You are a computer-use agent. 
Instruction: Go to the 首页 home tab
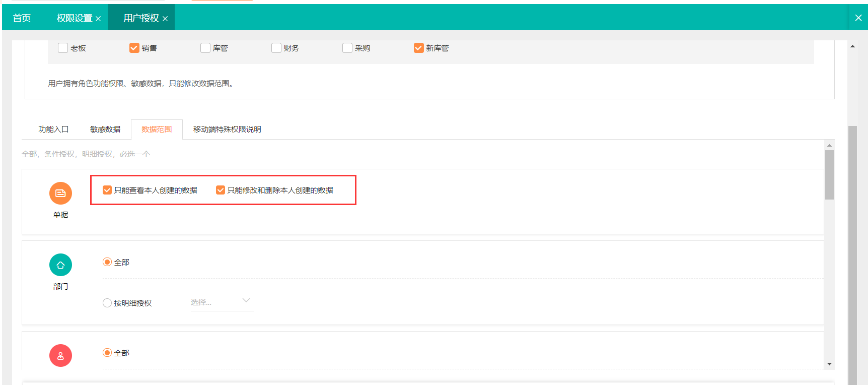[22, 18]
